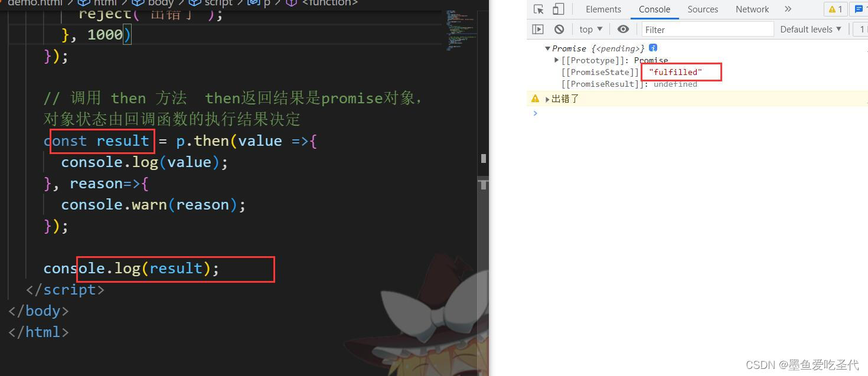This screenshot has height=376, width=868.
Task: Click the script breadcrumb in editor path
Action: 211,3
